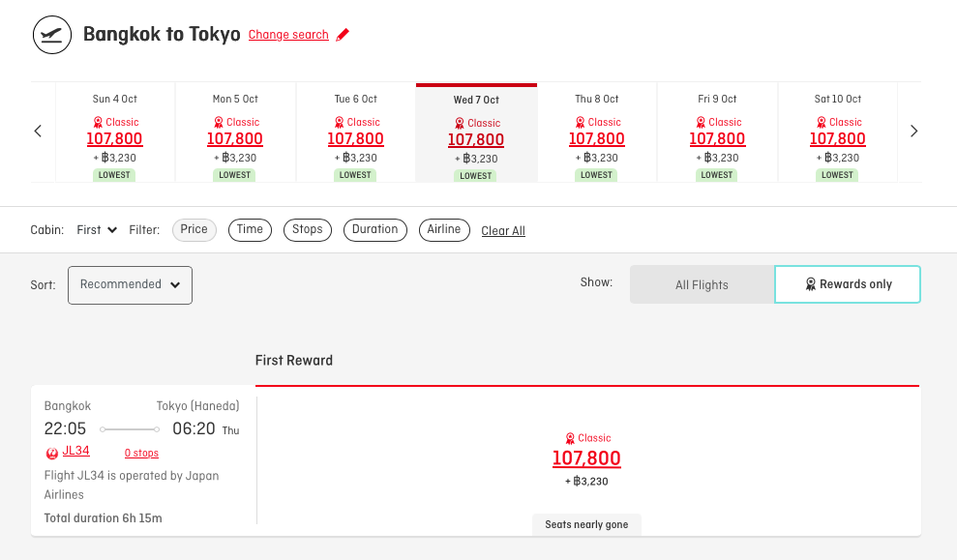Viewport: 957px width, 560px height.
Task: Click the pencil edit icon beside Change search
Action: point(343,34)
